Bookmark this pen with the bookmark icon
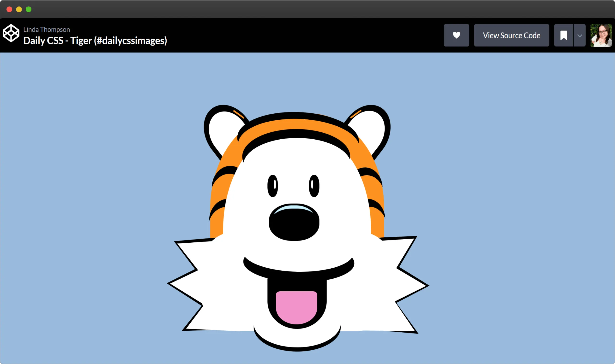The height and width of the screenshot is (364, 615). (564, 35)
